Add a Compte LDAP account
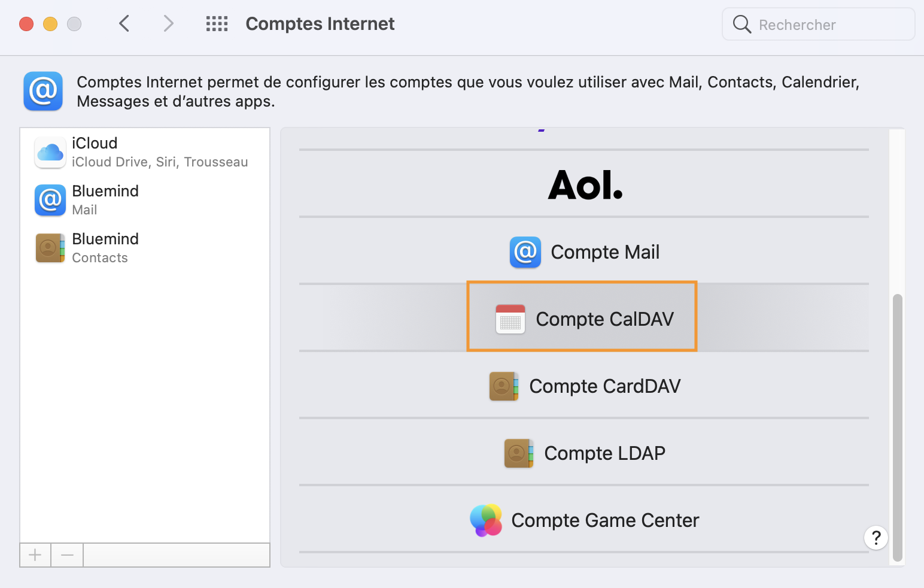This screenshot has height=588, width=924. [x=604, y=453]
